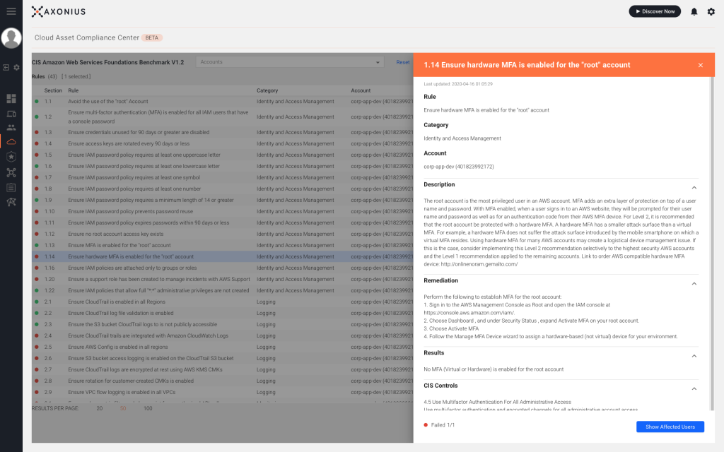This screenshot has width=724, height=452.
Task: Select rule 2.9 VPC flow logging row
Action: [x=223, y=392]
